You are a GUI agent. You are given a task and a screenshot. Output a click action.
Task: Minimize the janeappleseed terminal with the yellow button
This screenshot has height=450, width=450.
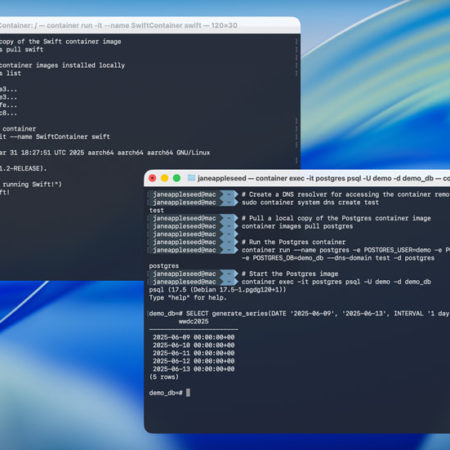click(164, 178)
